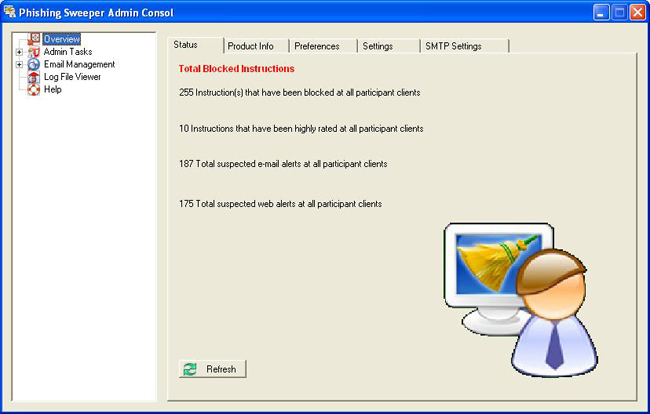This screenshot has height=414, width=650.
Task: Click the Email Management globe icon
Action: coord(34,64)
